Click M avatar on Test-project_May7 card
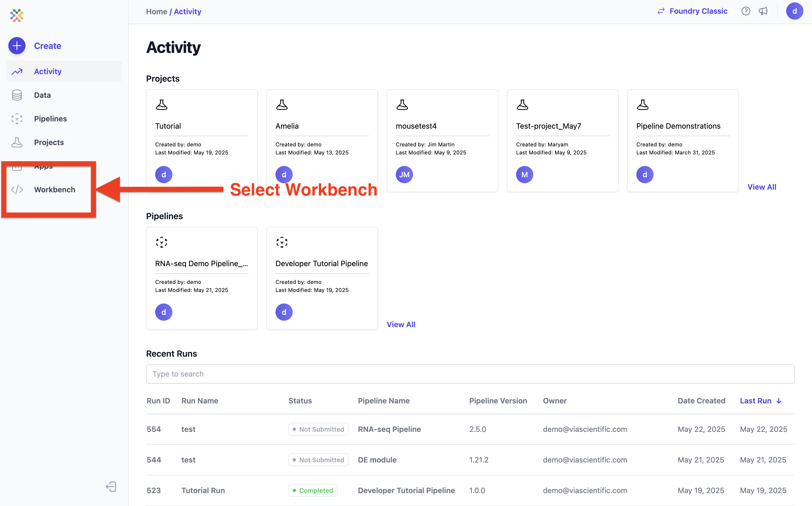812x506 pixels. [525, 175]
